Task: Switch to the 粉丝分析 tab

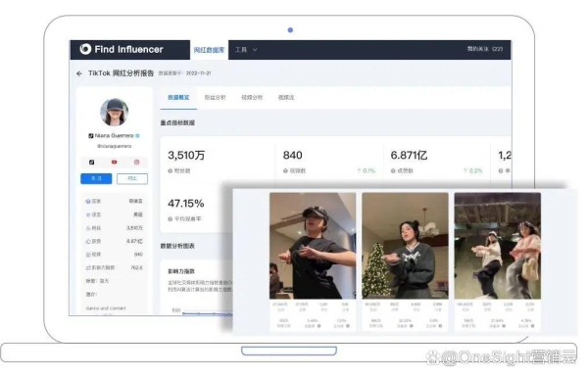Action: click(x=215, y=97)
